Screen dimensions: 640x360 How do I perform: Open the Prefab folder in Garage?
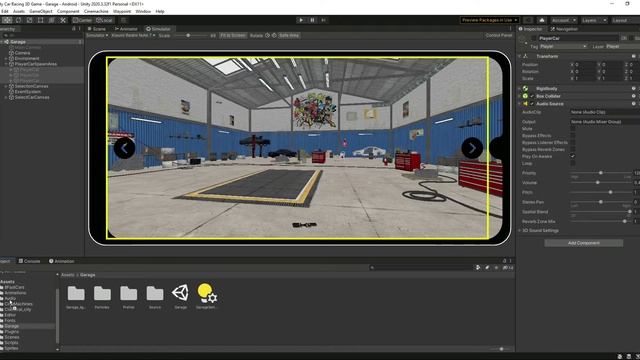[x=129, y=297]
